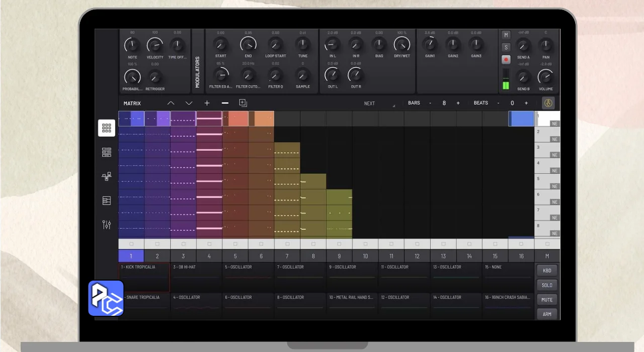
Task: Toggle the S solo button near Send A
Action: (x=506, y=47)
